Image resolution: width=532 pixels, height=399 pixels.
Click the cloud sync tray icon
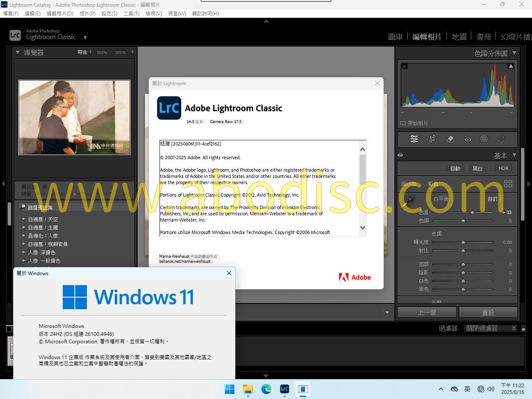(454, 389)
